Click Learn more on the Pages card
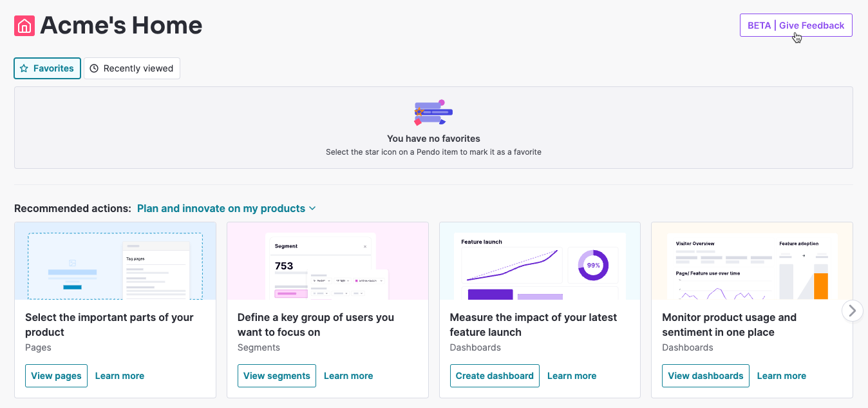The image size is (868, 408). pos(120,375)
